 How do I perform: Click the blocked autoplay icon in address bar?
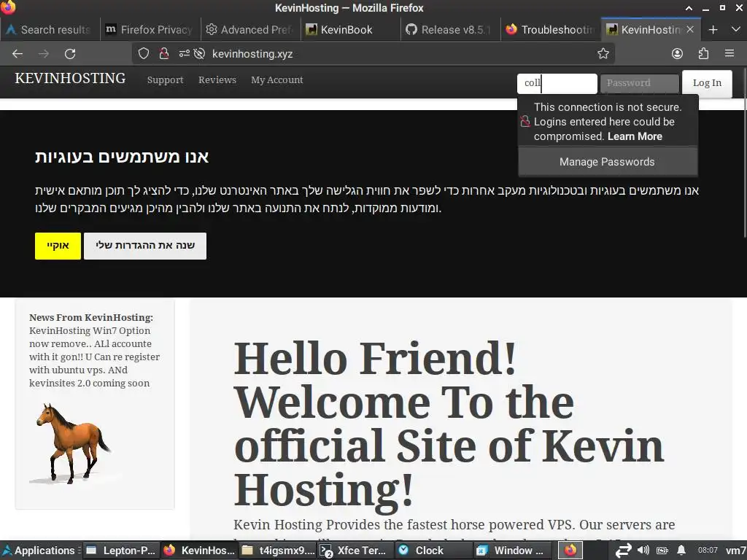(200, 54)
